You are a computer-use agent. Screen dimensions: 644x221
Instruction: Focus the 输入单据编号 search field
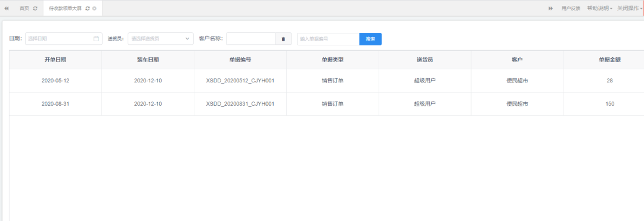[328, 39]
